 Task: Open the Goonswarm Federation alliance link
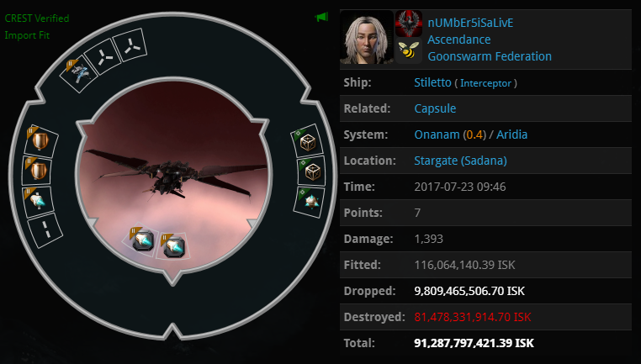coord(490,56)
